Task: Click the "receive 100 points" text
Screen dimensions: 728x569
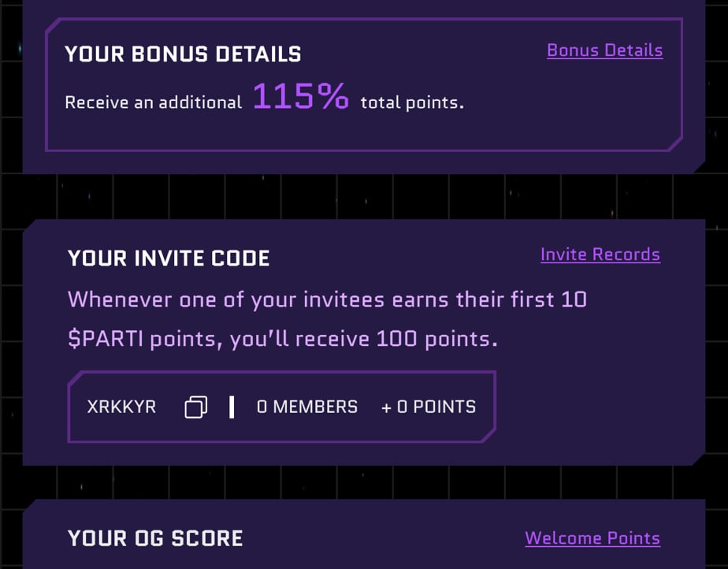Action: click(x=396, y=339)
